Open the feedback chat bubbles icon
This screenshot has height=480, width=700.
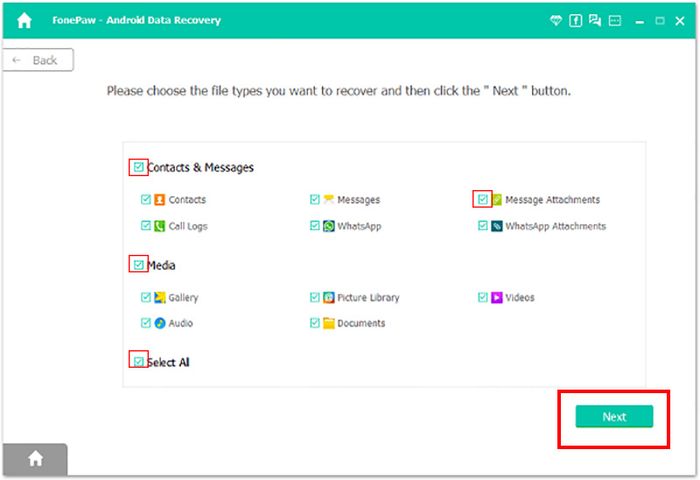coord(595,21)
